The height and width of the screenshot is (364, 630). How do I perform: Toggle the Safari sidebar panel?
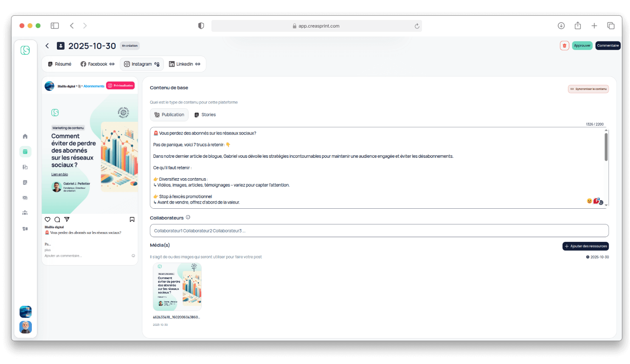click(55, 26)
